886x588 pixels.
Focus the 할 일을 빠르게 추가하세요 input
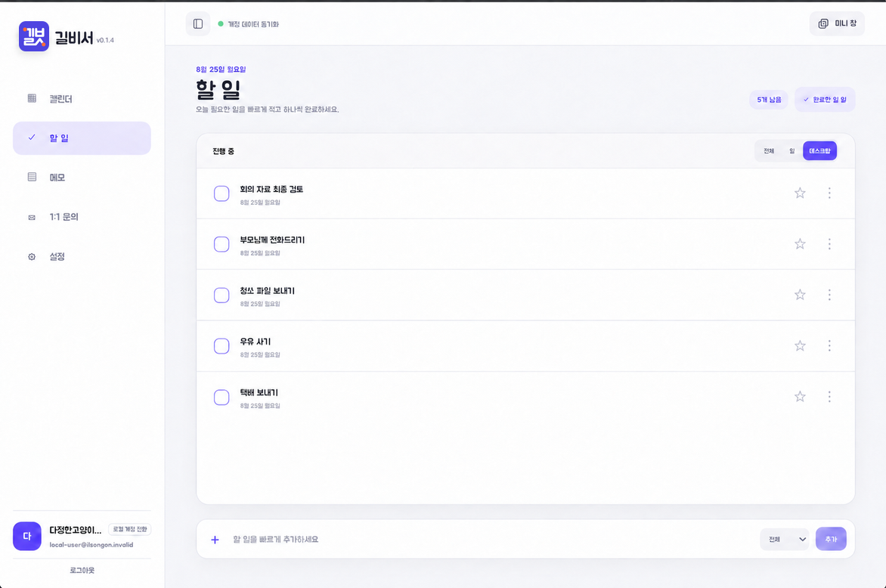click(491, 540)
